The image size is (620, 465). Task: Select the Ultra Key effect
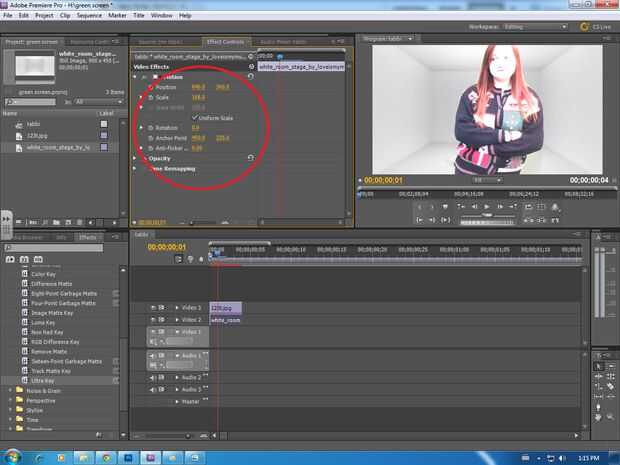[x=43, y=381]
